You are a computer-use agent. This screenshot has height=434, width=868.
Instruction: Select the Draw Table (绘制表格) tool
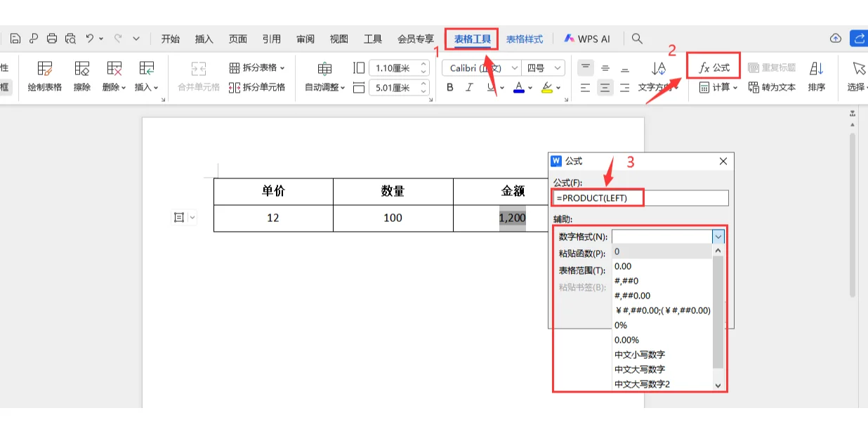click(45, 76)
